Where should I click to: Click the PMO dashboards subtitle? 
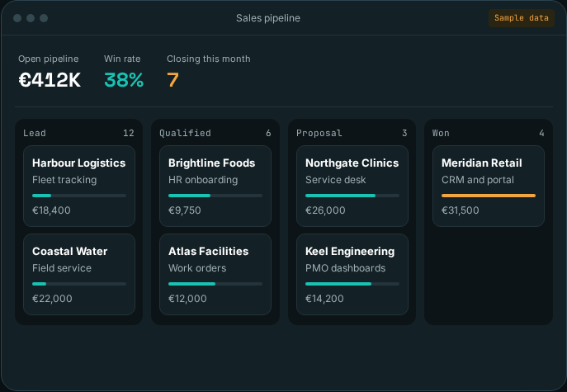coord(345,268)
